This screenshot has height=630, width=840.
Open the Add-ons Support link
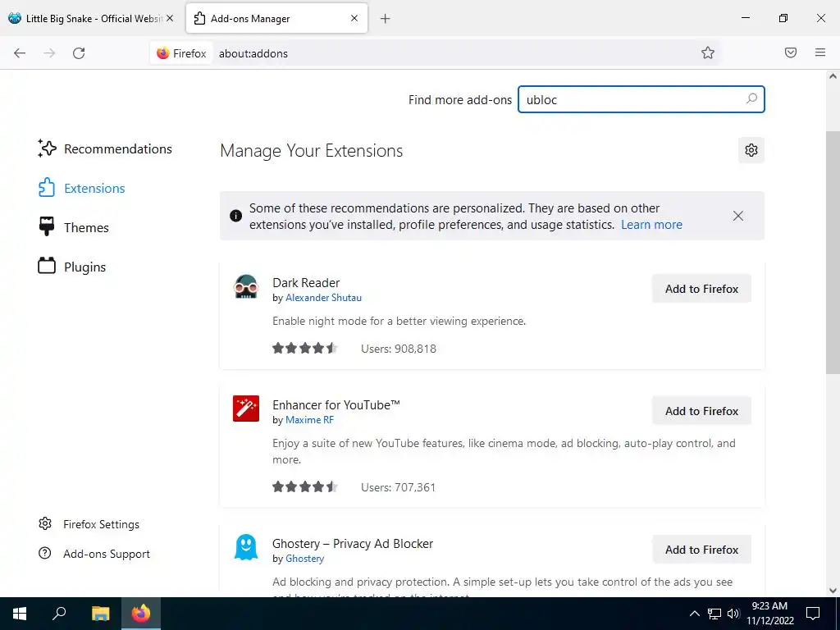94,554
